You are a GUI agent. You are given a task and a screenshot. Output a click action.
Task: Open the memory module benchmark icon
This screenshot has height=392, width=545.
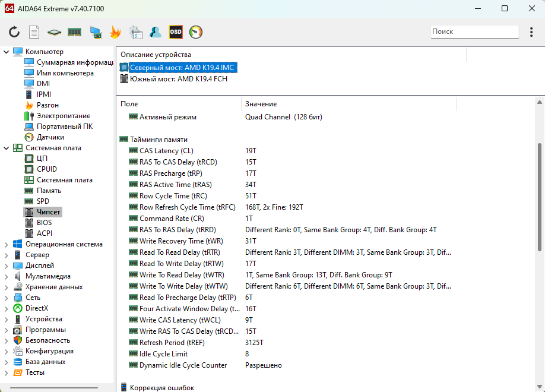(74, 32)
